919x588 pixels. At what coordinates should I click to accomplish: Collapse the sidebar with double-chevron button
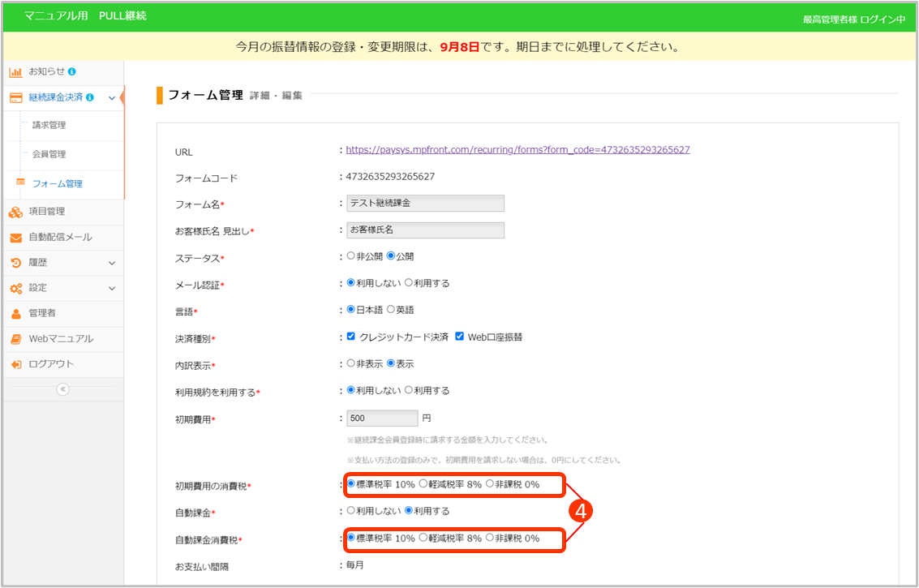(62, 389)
